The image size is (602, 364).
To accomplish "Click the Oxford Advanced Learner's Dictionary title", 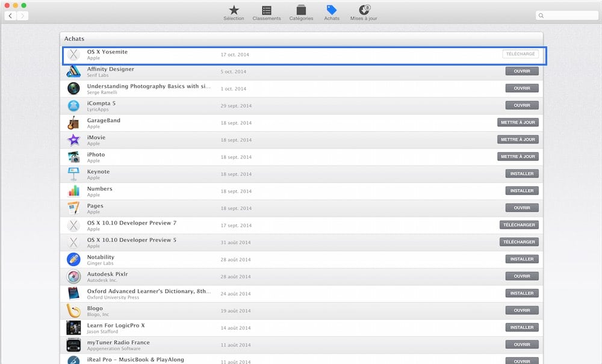I will click(x=149, y=291).
